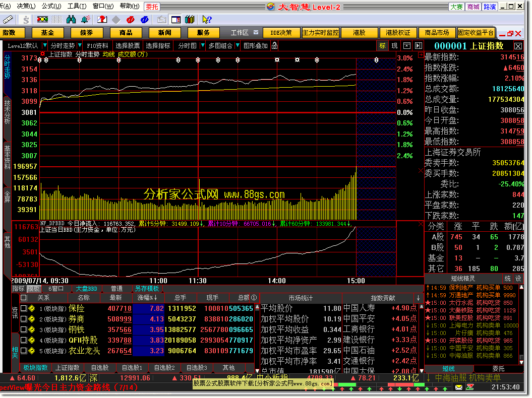
Task: Open 主力实时监控 button
Action: point(321,33)
